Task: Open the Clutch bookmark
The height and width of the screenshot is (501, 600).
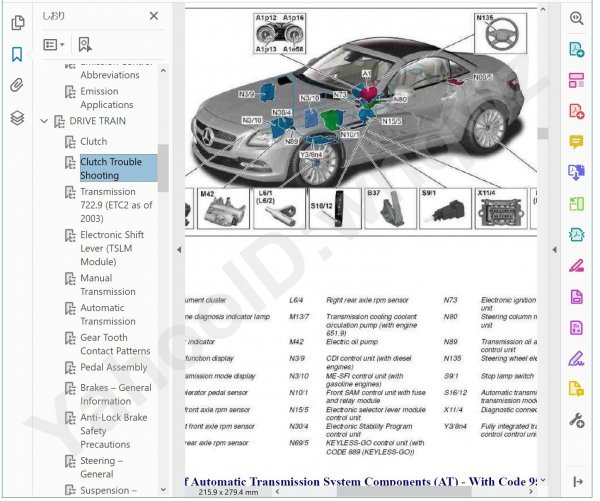Action: (93, 142)
